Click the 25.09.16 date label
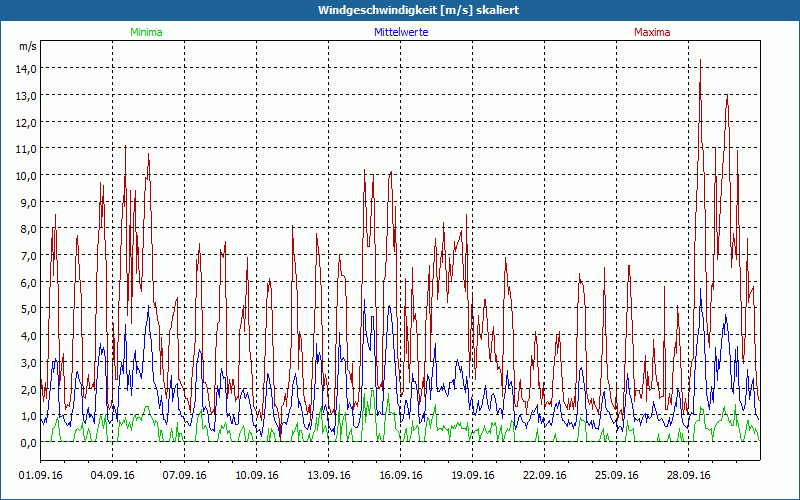Image resolution: width=800 pixels, height=500 pixels. point(616,475)
